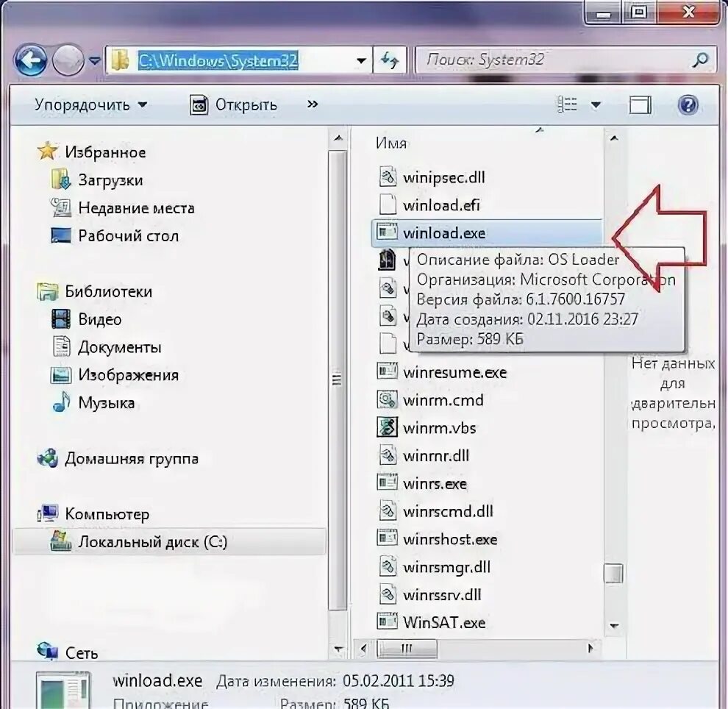The image size is (728, 709).
Task: Select file winrsmgr.dll
Action: [446, 567]
